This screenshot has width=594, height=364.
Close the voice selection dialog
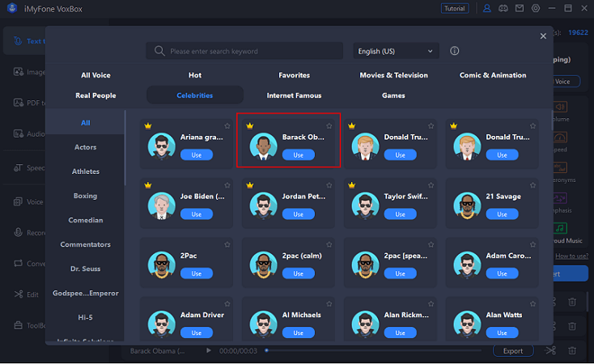tap(543, 36)
